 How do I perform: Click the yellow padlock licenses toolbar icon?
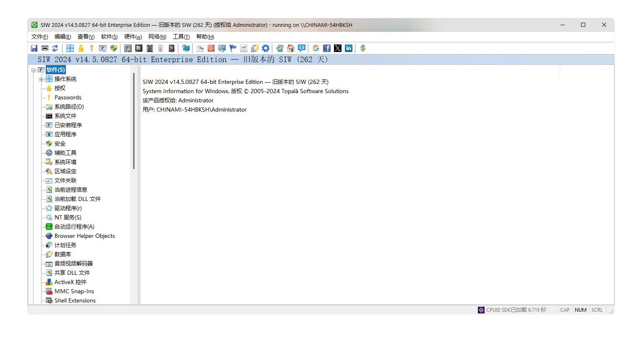[81, 48]
